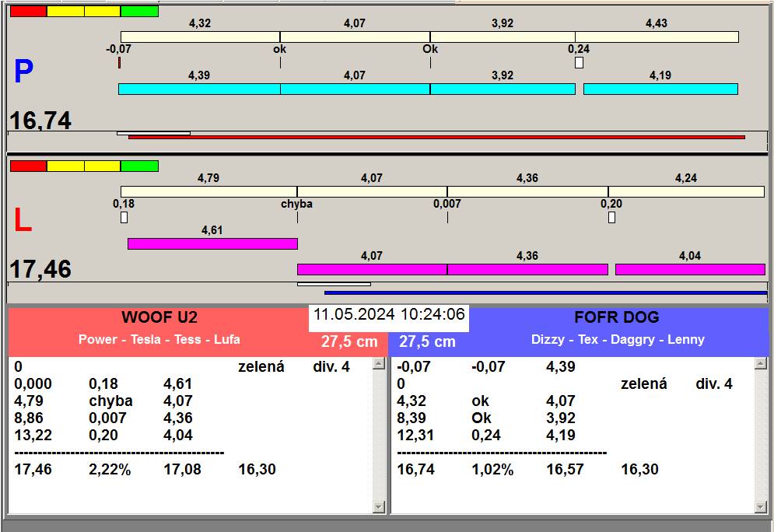The image size is (774, 532).
Task: Click the Dizzy - Tex - Daggry - Lenny roster
Action: tap(618, 340)
